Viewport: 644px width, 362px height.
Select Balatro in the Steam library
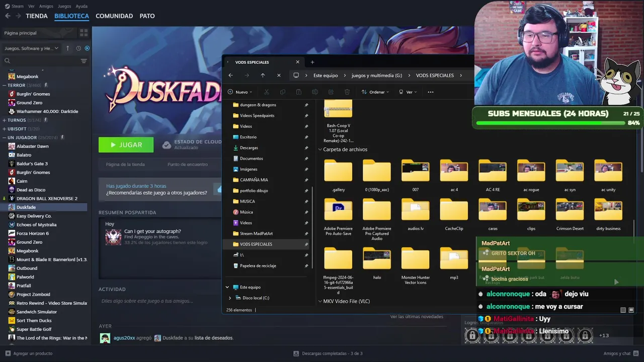coord(24,155)
